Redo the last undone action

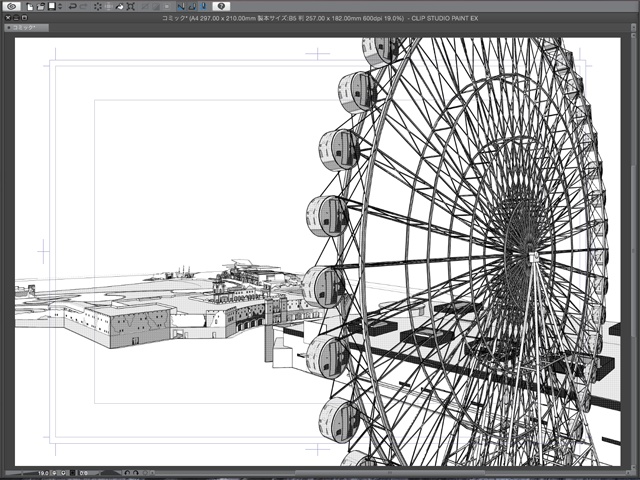click(84, 7)
